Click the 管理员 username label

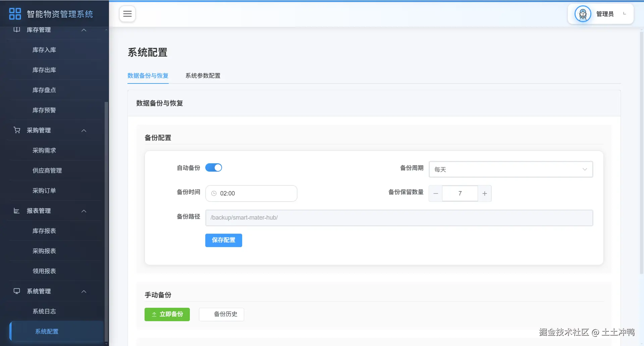point(605,14)
